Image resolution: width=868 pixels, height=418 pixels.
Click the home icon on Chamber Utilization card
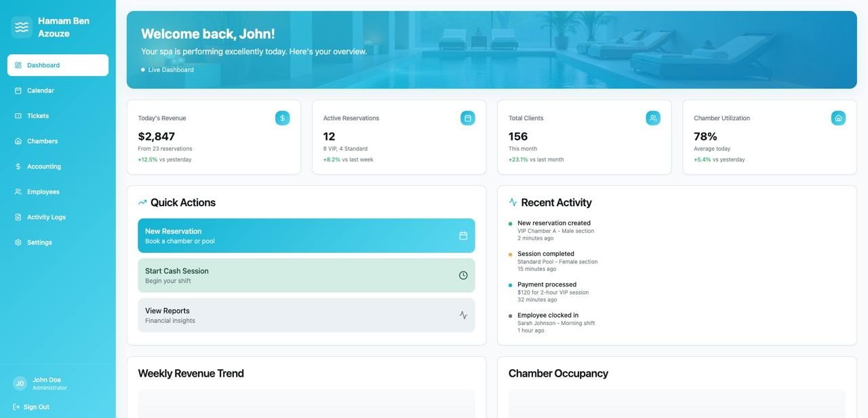click(838, 118)
